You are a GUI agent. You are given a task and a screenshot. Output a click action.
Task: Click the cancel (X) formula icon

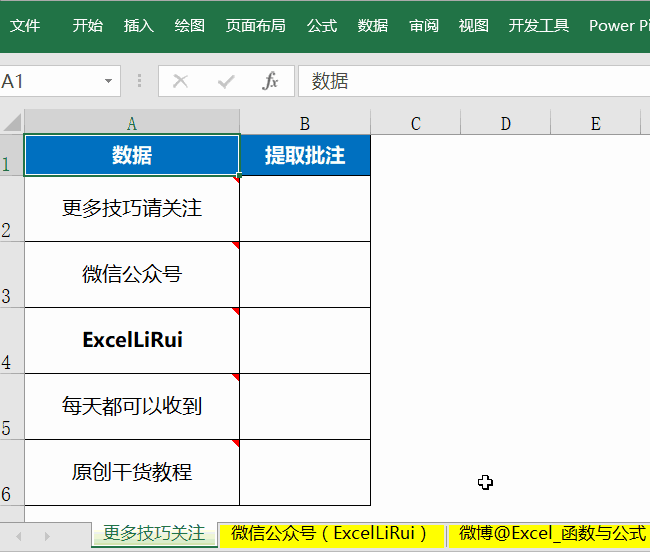pos(180,81)
